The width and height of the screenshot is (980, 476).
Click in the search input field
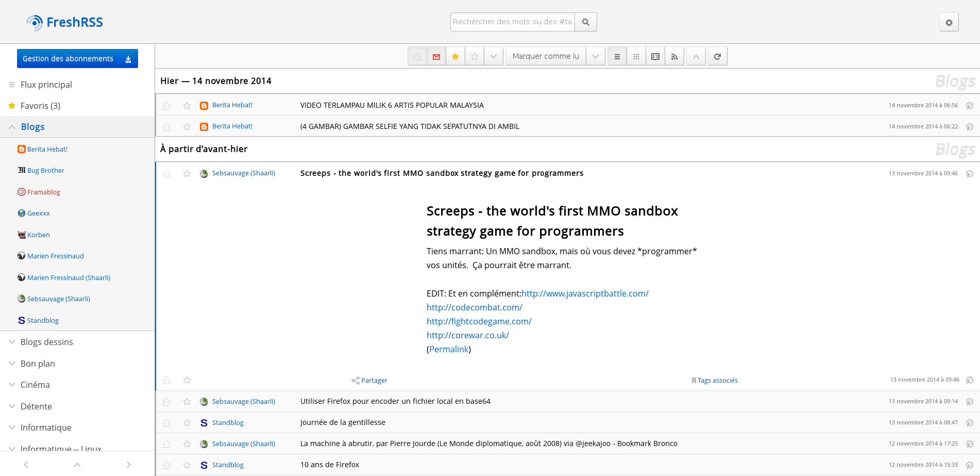tap(512, 22)
